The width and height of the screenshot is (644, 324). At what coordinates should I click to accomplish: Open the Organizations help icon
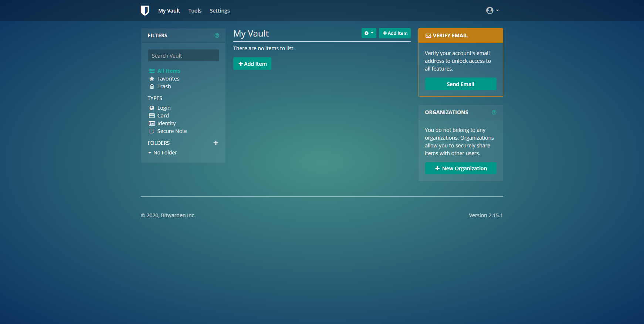point(494,112)
